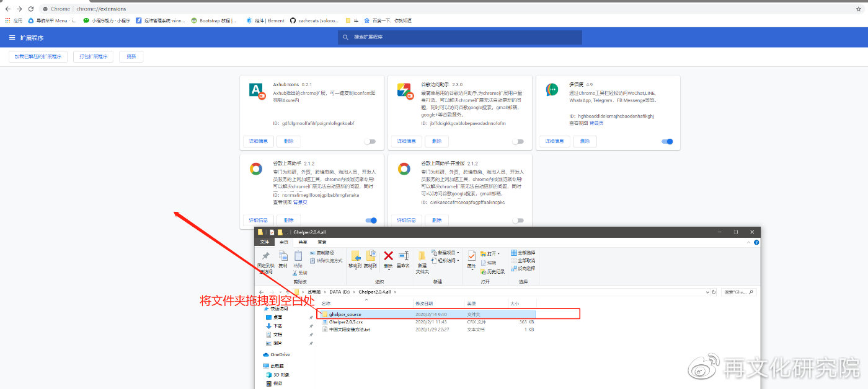Toggle the 多信使 extension switch off
The width and height of the screenshot is (868, 389).
(667, 141)
